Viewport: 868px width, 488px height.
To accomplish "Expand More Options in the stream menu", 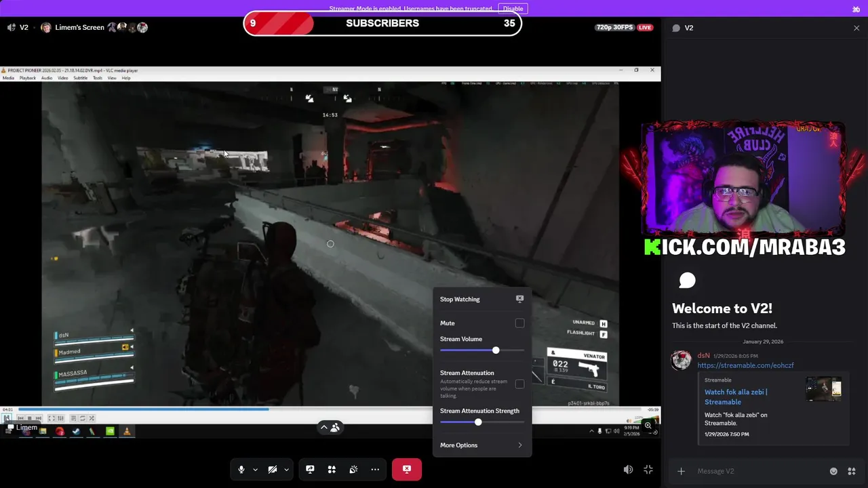I will click(x=482, y=445).
